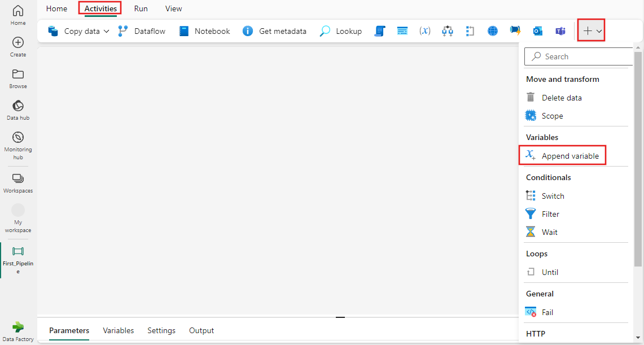644x345 pixels.
Task: Open the Parameters bottom tab
Action: (x=69, y=331)
